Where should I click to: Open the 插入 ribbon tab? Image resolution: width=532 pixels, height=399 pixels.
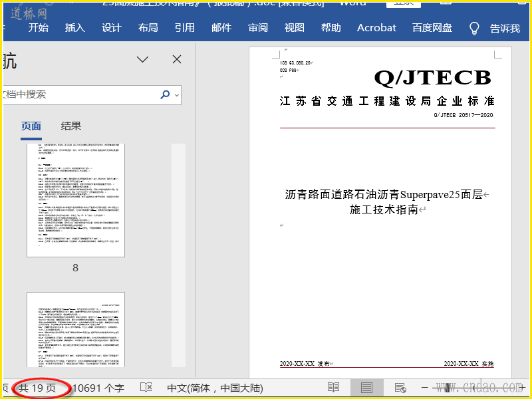(x=75, y=28)
